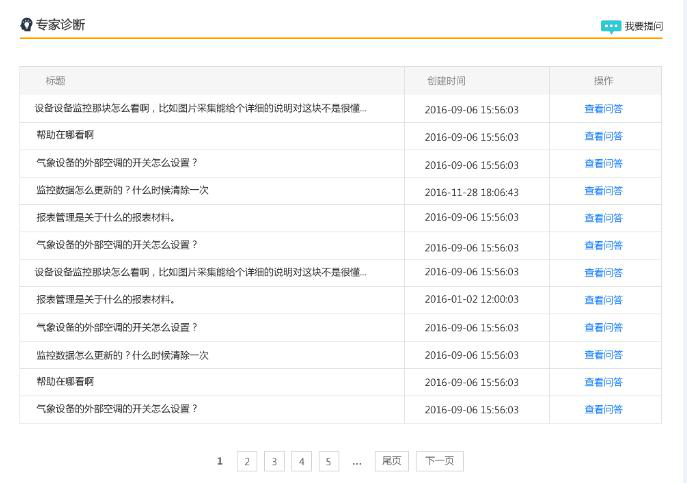Click the 创建时间 column header
The image size is (687, 483).
point(446,81)
